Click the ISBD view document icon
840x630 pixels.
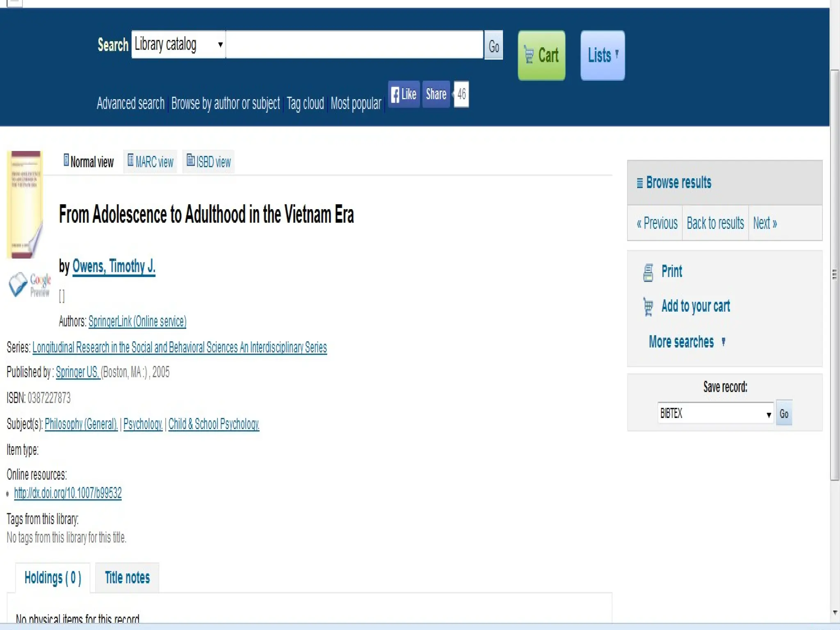click(190, 160)
